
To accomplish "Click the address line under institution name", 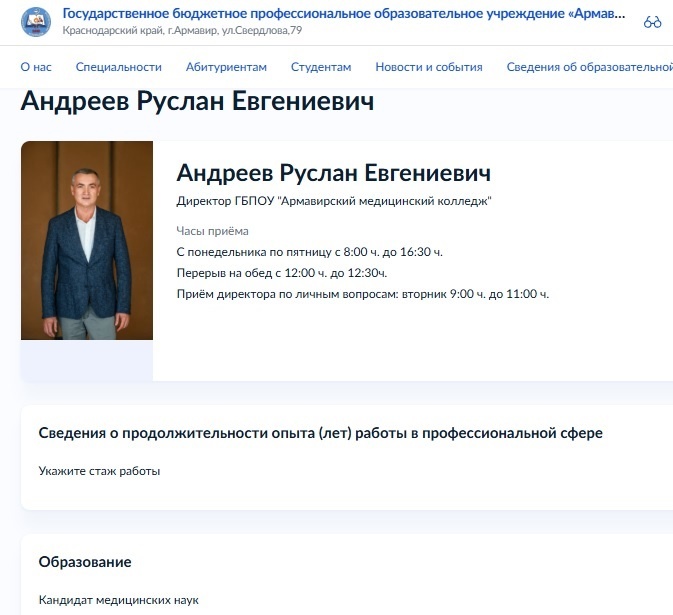I will coord(182,30).
